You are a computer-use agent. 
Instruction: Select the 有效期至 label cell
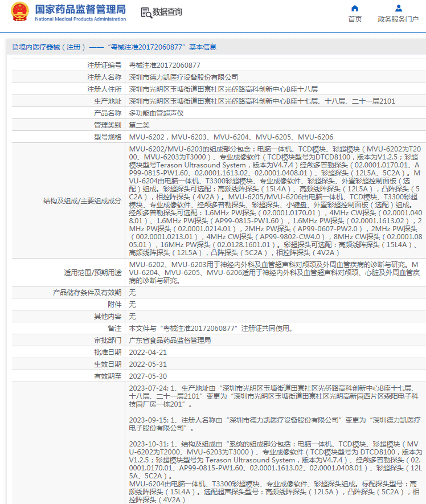click(108, 376)
